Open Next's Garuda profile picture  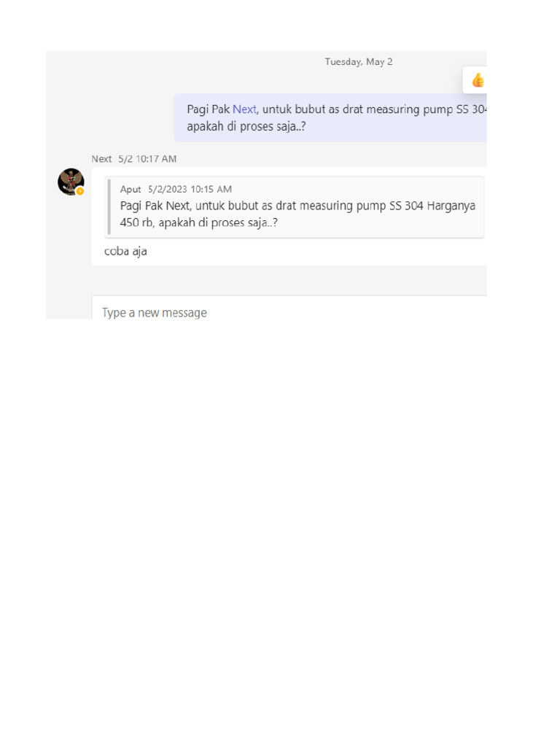pyautogui.click(x=71, y=181)
